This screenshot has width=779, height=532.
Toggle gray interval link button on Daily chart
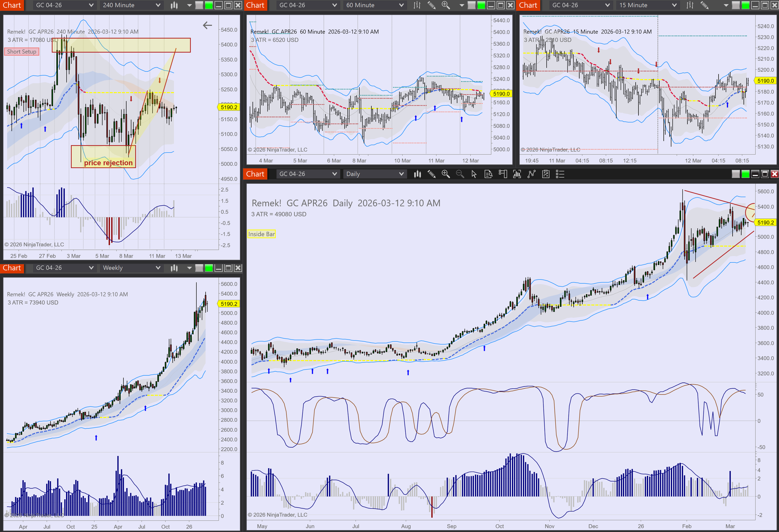pos(736,174)
